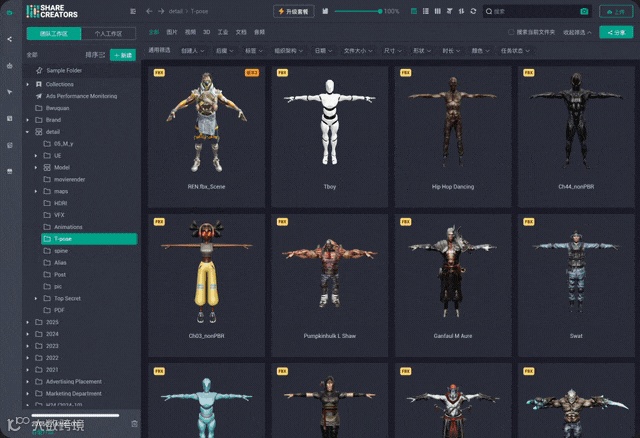Expand the maps folder

[x=36, y=191]
